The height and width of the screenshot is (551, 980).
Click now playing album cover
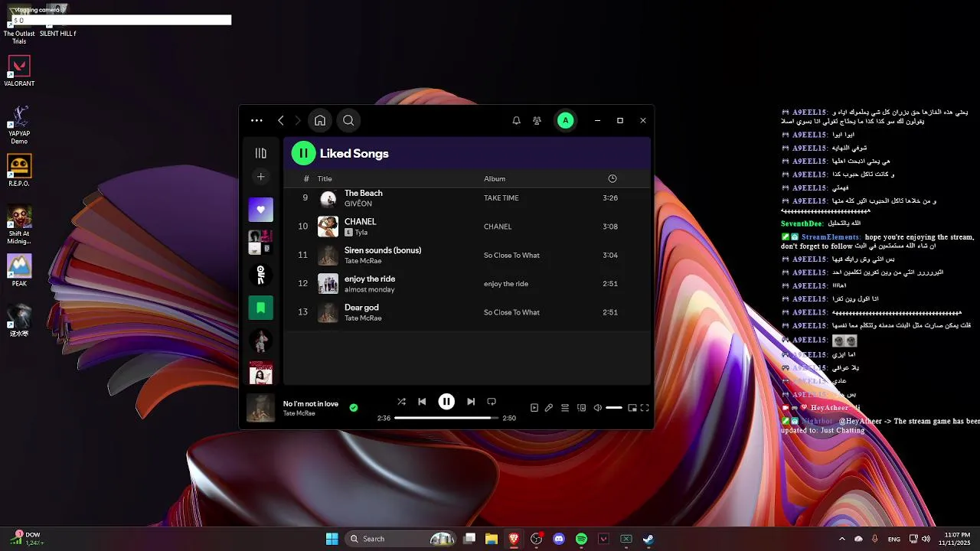pos(260,408)
